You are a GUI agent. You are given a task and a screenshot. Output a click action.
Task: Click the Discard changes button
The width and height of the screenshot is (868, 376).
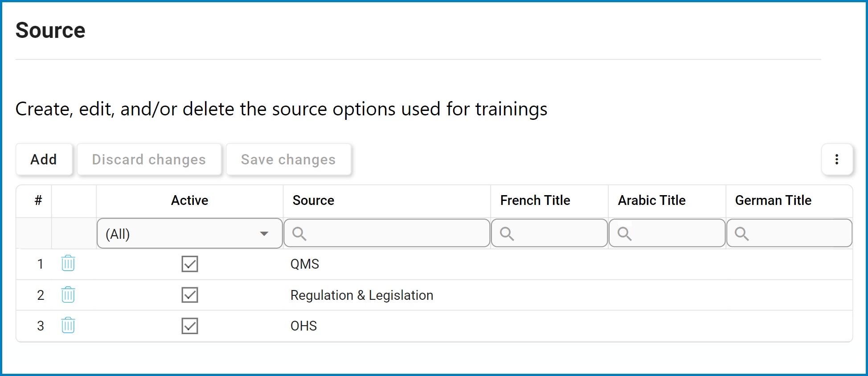(149, 159)
